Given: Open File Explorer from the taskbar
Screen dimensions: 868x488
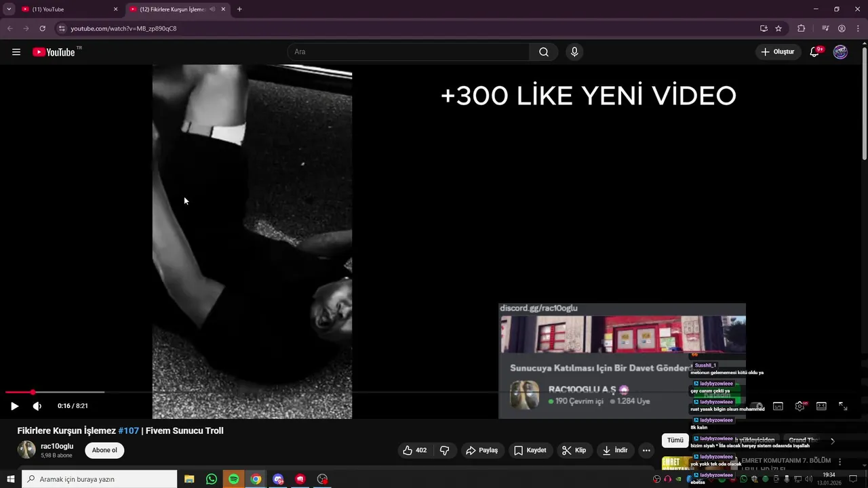Looking at the screenshot, I should (189, 479).
